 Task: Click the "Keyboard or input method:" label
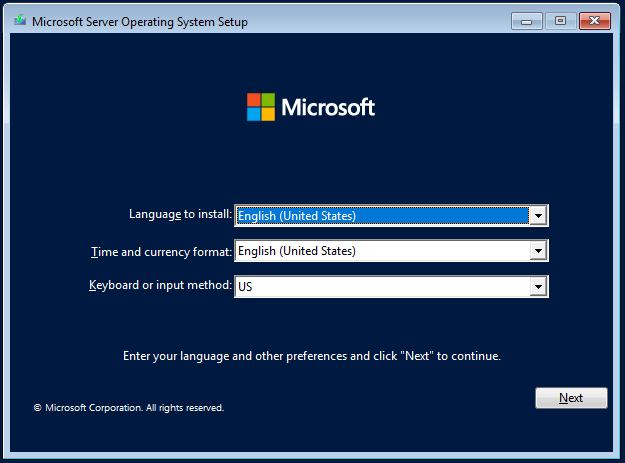(x=160, y=285)
